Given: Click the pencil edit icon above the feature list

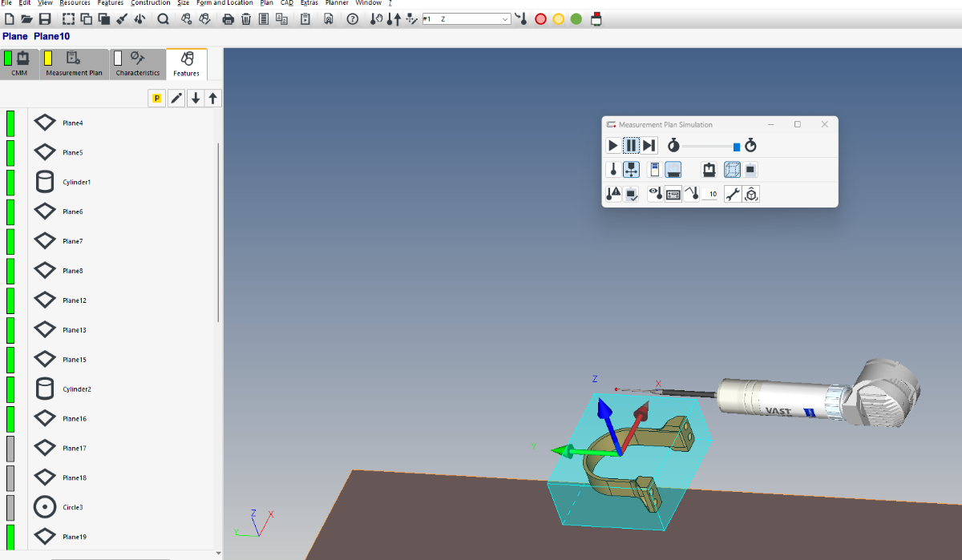Looking at the screenshot, I should pyautogui.click(x=176, y=98).
